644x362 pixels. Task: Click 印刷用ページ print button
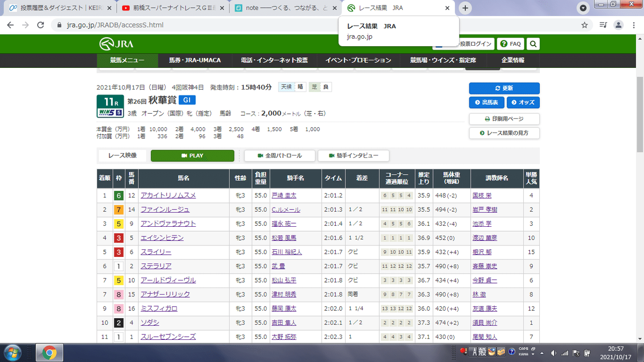(x=504, y=119)
